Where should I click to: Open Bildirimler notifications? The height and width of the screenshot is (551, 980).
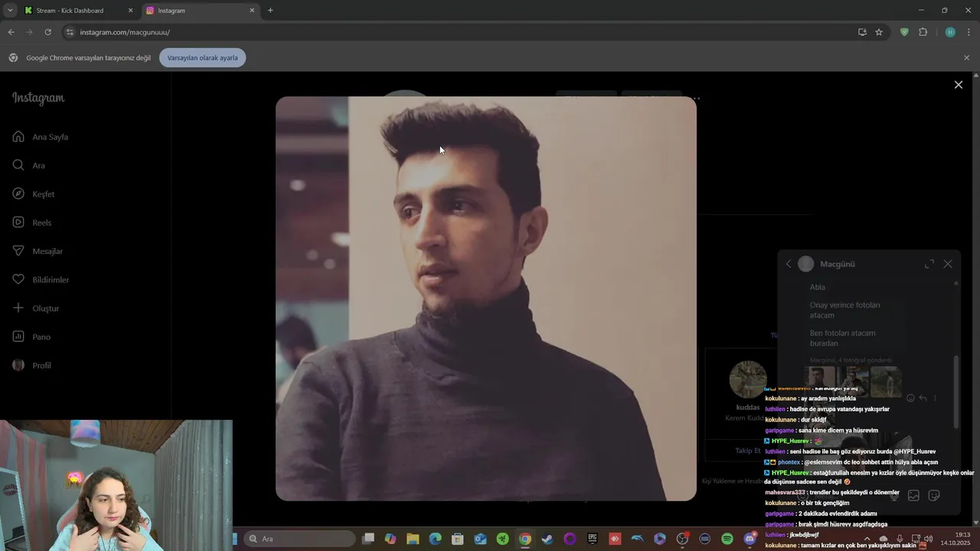click(41, 279)
